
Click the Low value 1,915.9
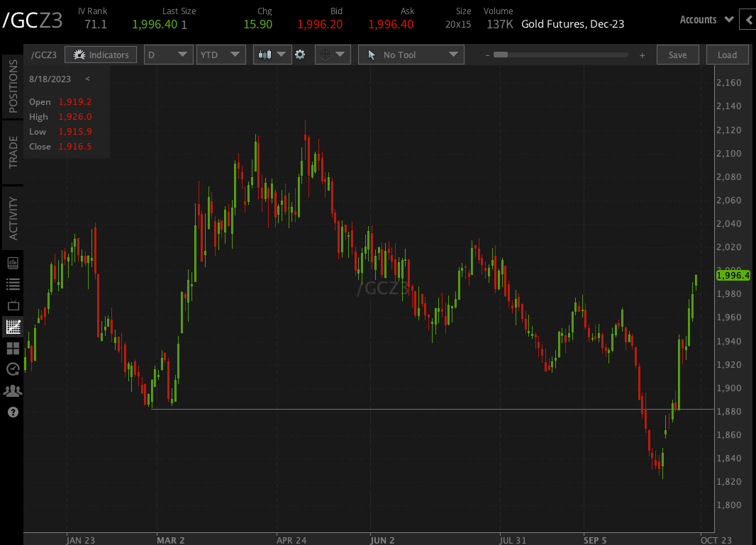75,132
